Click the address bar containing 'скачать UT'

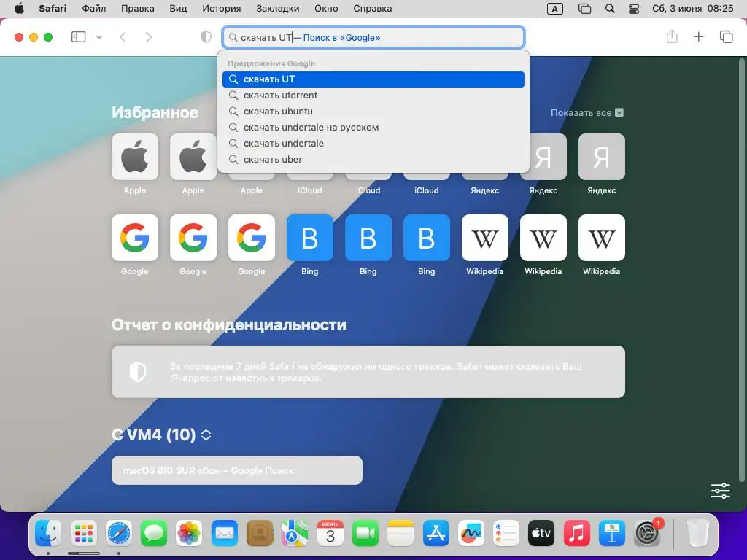pyautogui.click(x=373, y=37)
